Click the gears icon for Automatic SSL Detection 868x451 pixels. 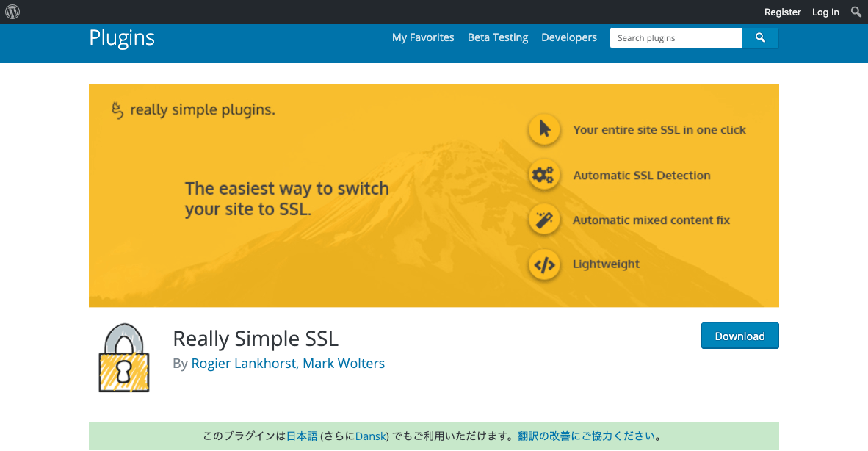point(543,175)
